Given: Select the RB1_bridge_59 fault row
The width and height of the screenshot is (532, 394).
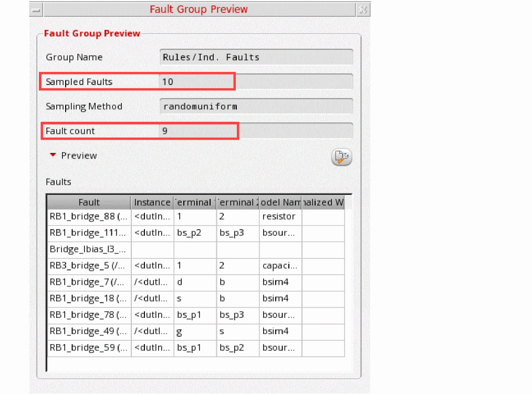Looking at the screenshot, I should (x=196, y=348).
